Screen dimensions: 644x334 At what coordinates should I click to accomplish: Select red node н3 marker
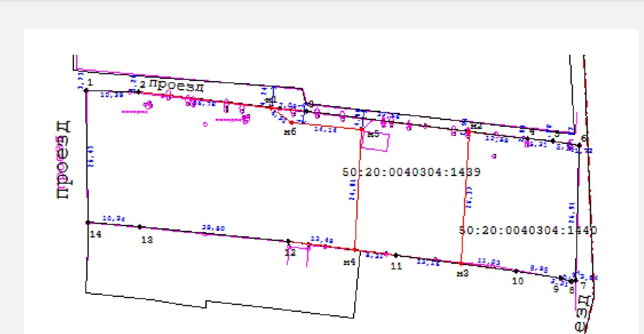pos(461,263)
